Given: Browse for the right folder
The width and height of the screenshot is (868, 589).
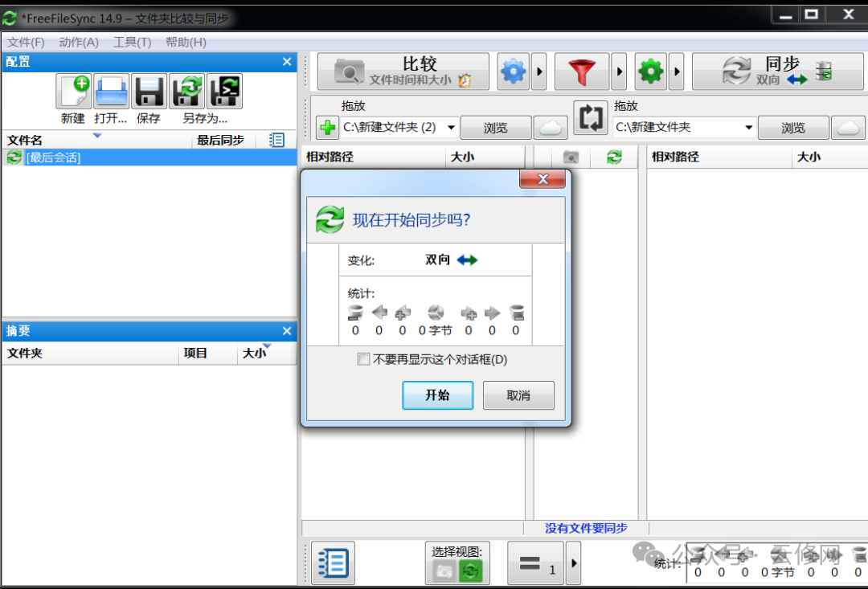Looking at the screenshot, I should pyautogui.click(x=793, y=128).
